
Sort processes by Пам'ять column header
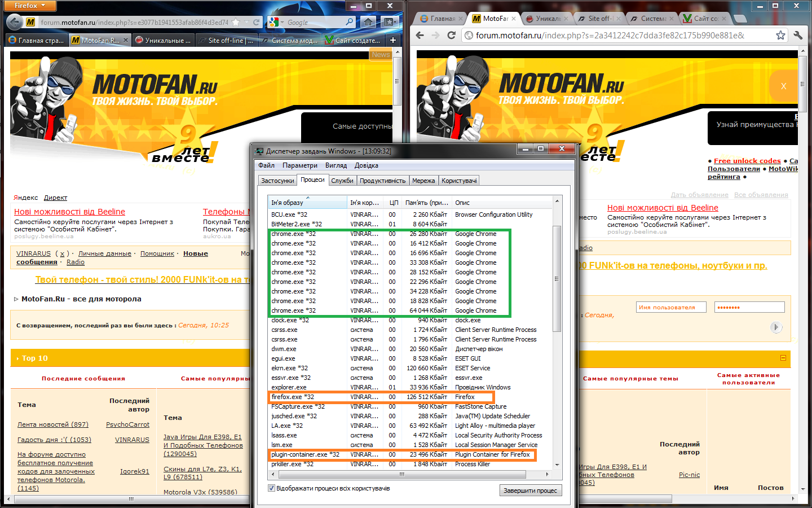[427, 203]
